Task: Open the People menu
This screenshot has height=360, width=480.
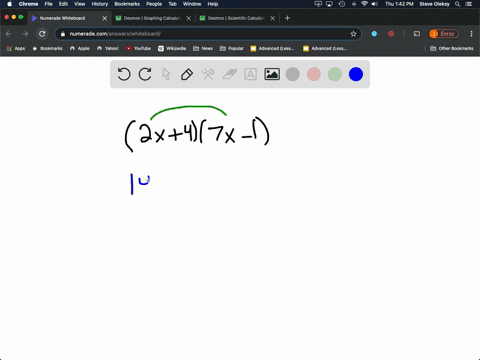Action: coord(154,4)
